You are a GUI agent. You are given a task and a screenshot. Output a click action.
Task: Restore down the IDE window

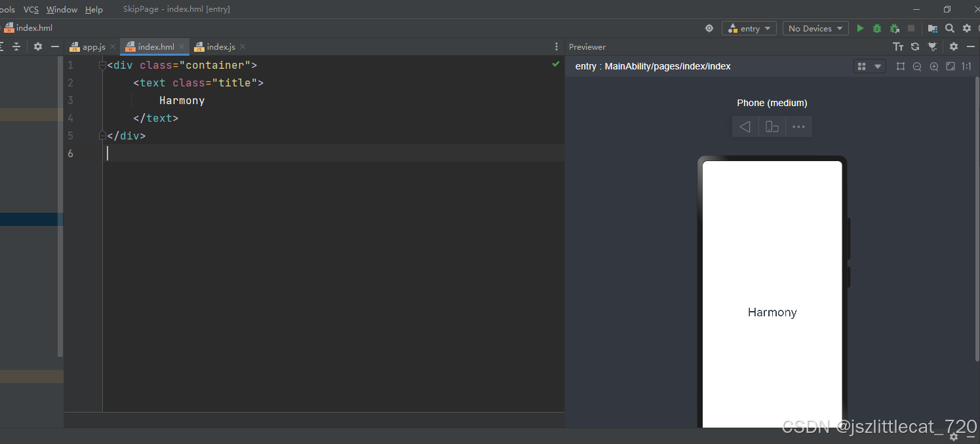[x=947, y=9]
